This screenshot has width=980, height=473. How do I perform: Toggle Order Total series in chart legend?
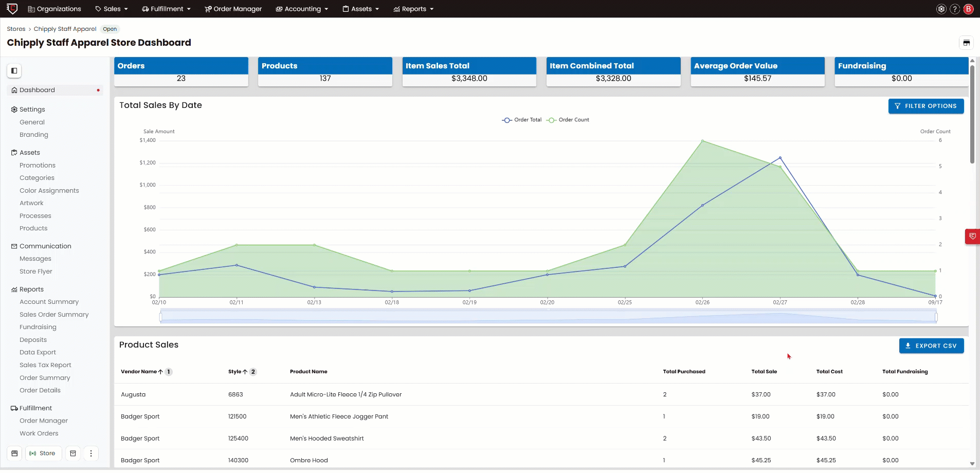coord(521,120)
